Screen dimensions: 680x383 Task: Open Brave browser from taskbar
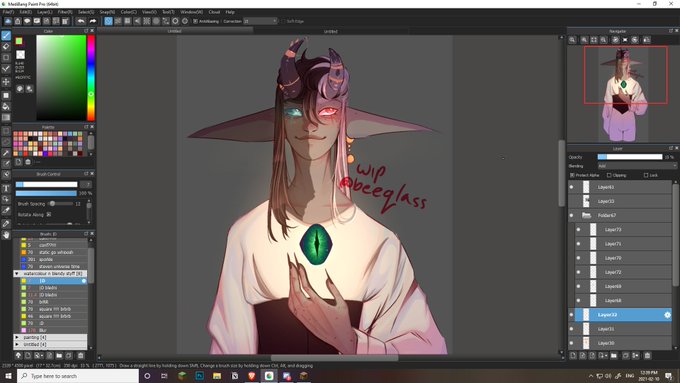[x=252, y=376]
